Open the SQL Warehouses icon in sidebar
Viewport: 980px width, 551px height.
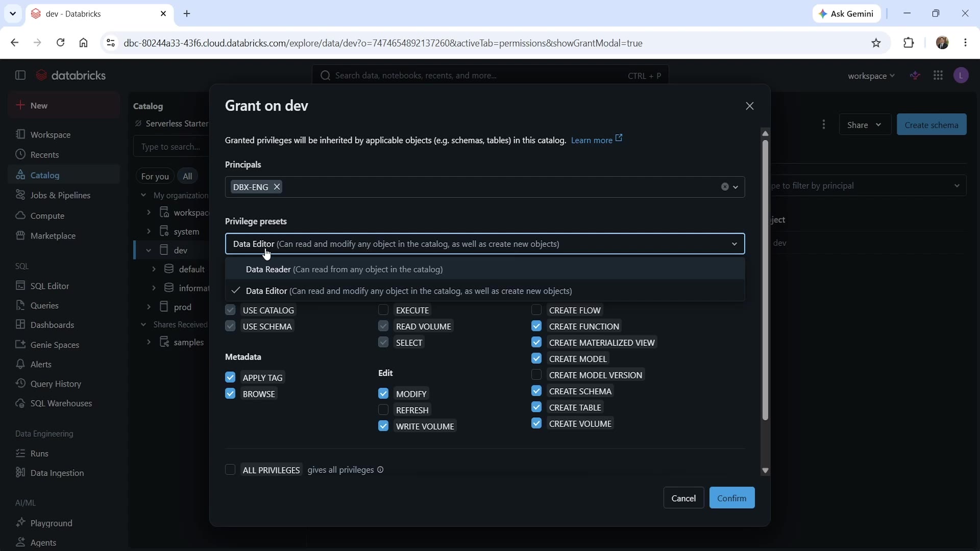pos(20,403)
